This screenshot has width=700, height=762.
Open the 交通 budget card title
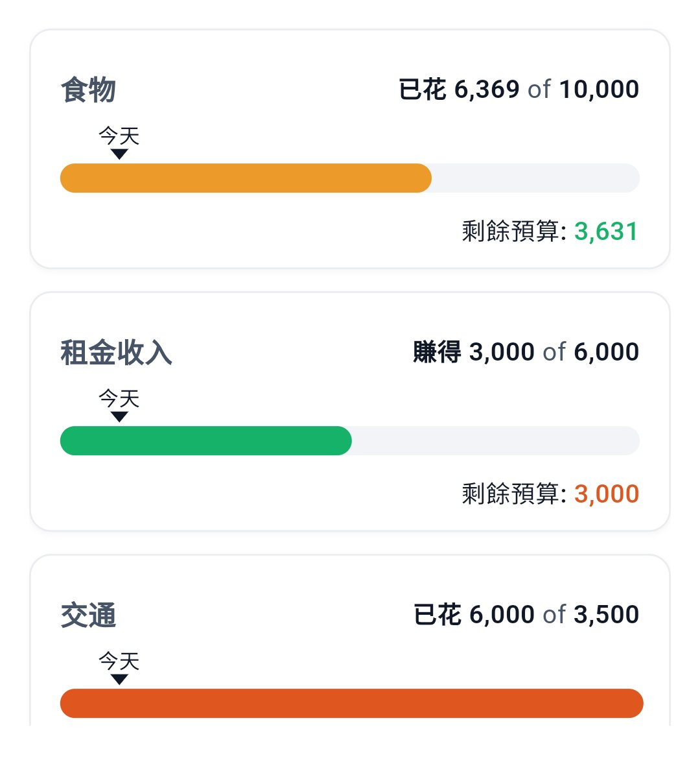coord(88,615)
